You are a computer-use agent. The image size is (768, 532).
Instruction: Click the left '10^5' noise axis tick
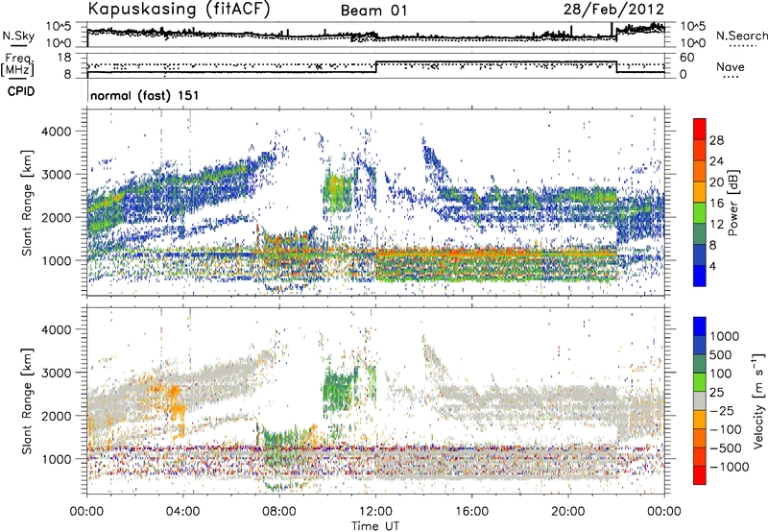coord(59,27)
